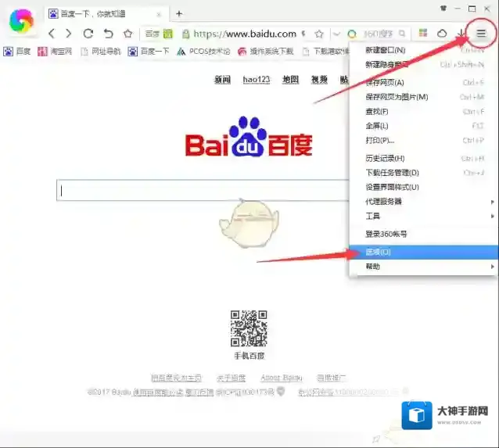Open the 操作系统下载 bookmark

[266, 52]
